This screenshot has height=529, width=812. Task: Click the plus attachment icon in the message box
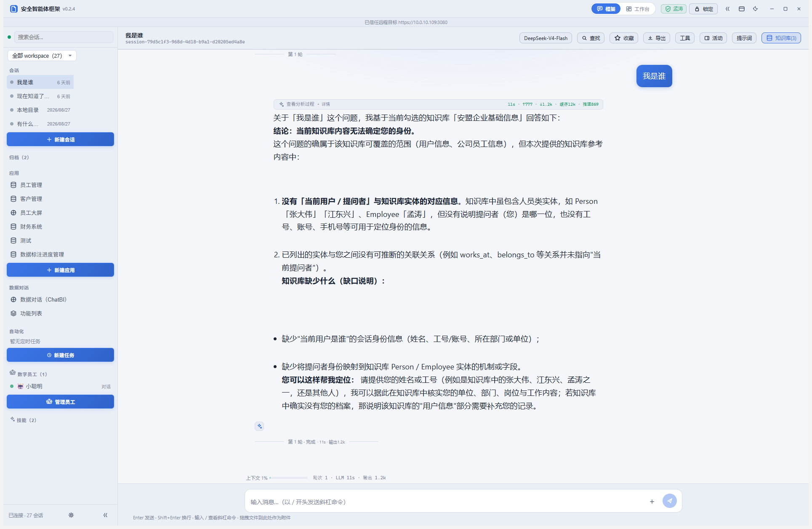tap(652, 502)
